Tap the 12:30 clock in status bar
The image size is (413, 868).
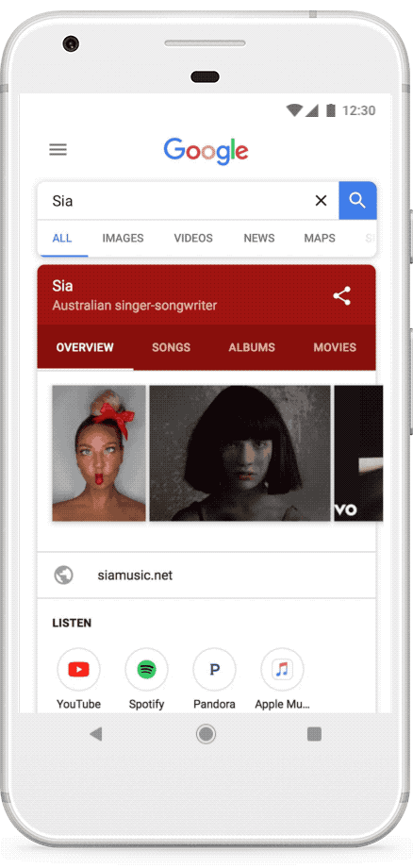click(359, 110)
